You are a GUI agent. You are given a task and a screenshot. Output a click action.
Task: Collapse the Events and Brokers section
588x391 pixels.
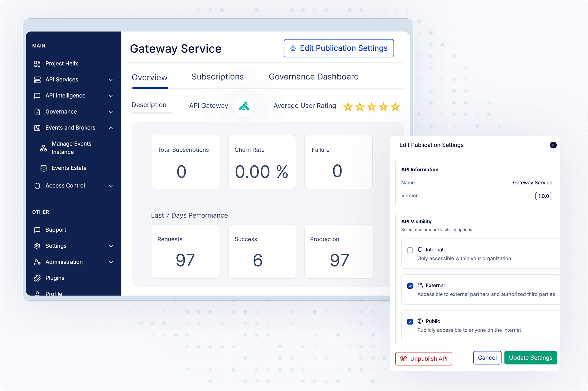[x=111, y=128]
